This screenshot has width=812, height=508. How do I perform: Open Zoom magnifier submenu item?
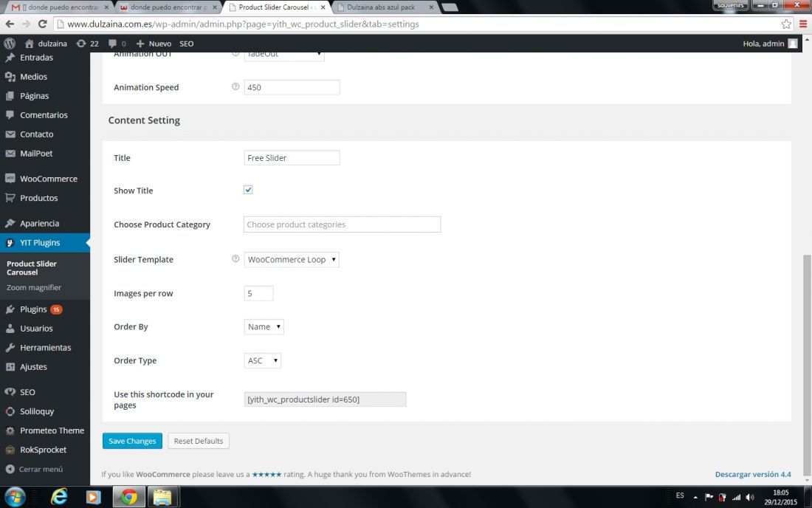pyautogui.click(x=34, y=287)
